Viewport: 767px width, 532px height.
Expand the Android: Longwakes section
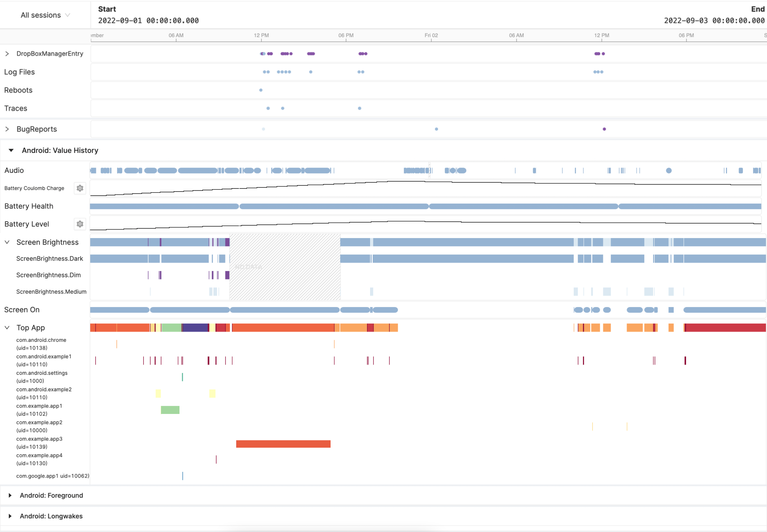(x=10, y=516)
